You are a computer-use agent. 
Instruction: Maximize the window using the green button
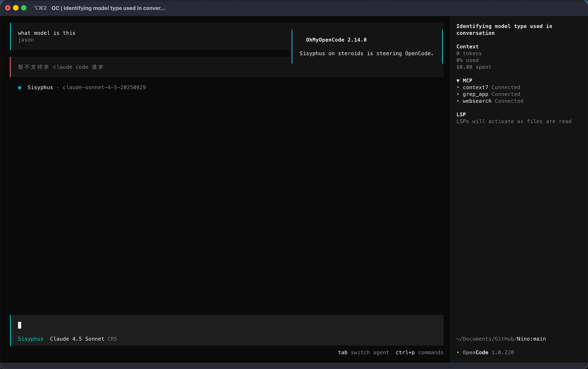24,8
